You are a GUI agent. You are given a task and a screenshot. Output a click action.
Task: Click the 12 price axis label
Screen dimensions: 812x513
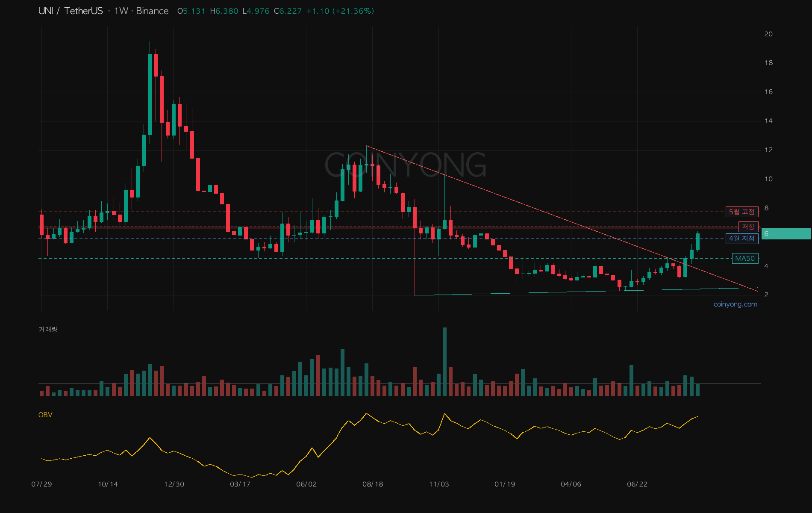(768, 150)
